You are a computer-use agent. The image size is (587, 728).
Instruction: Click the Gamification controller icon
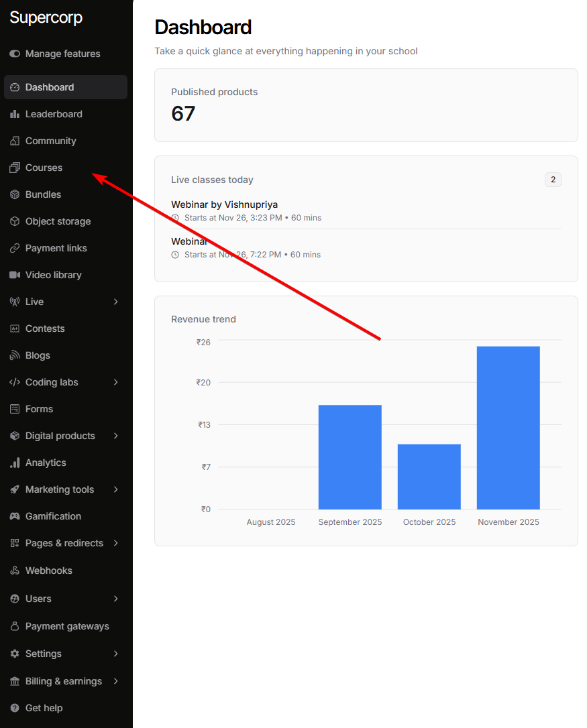(x=15, y=516)
